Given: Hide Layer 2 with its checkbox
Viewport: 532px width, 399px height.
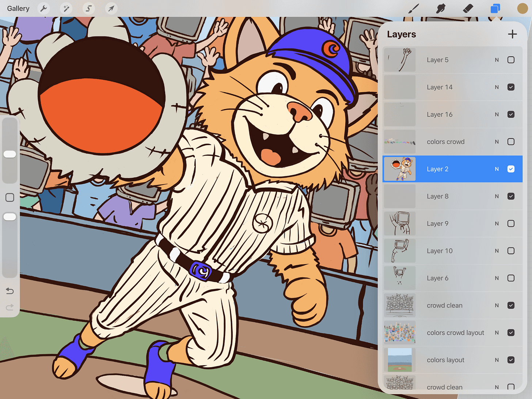Looking at the screenshot, I should (511, 169).
